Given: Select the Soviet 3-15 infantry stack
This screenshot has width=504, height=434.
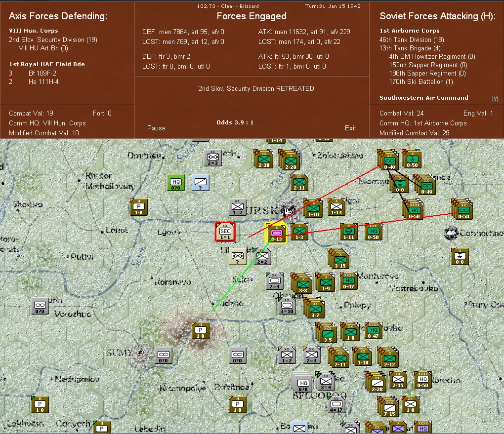Looking at the screenshot, I should coord(339,259).
